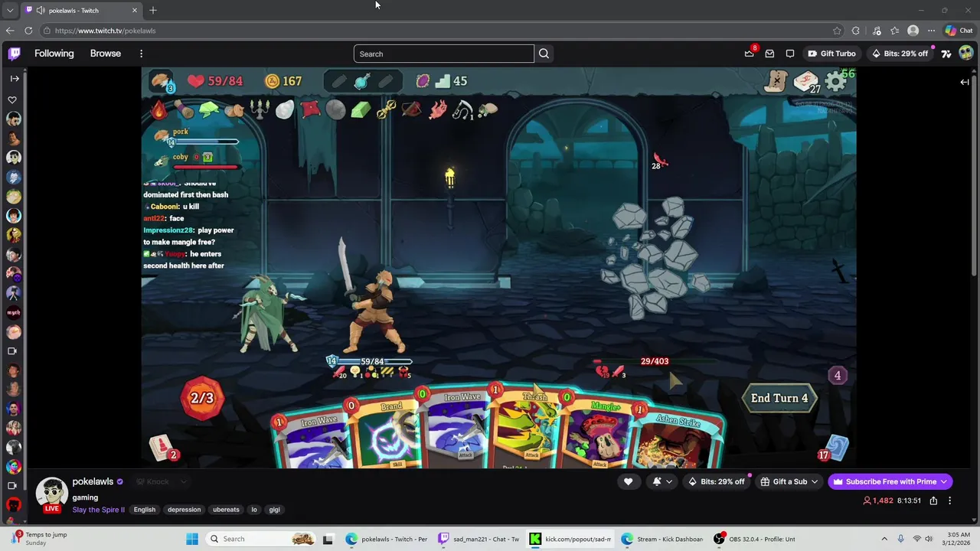
Task: Click the red pillow relic icon
Action: pyautogui.click(x=310, y=110)
